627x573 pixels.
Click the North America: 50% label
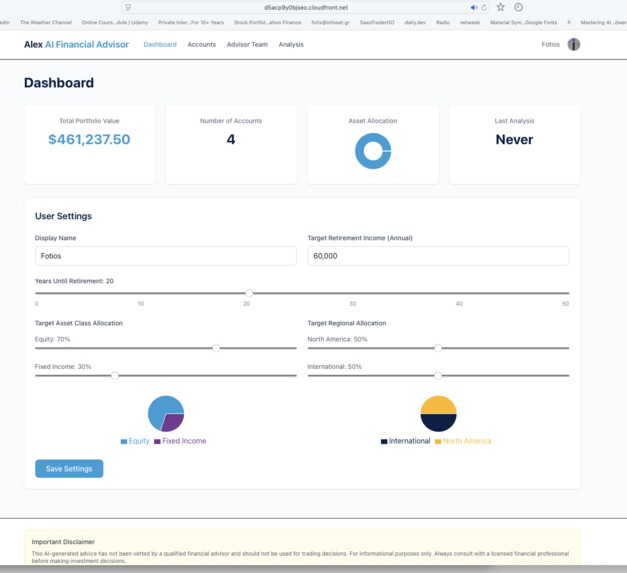tap(337, 339)
